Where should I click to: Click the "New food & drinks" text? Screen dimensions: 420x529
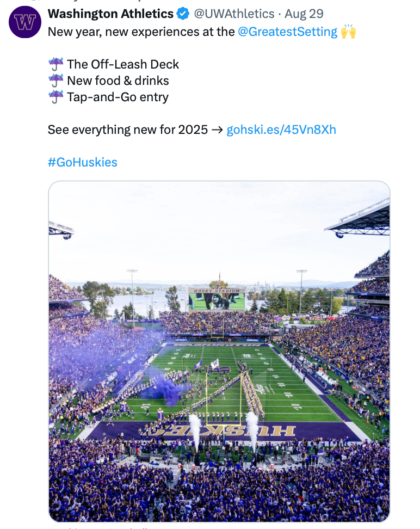[x=118, y=81]
